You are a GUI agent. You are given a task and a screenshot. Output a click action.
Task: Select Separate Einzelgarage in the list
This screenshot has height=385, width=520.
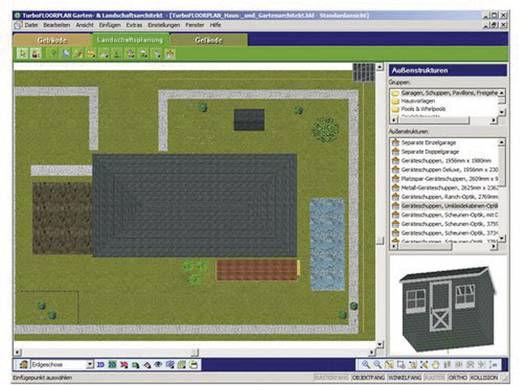pyautogui.click(x=428, y=142)
